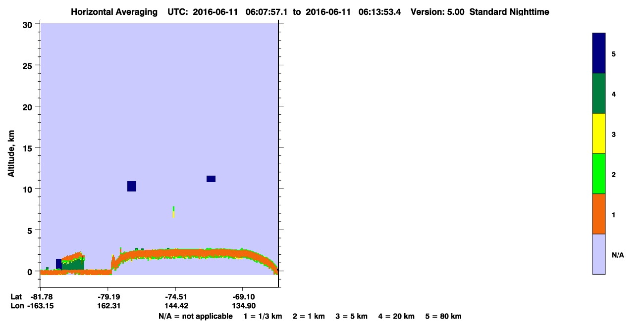Image resolution: width=644 pixels, height=330 pixels.
Task: Click the 10 km altitude tick label
Action: click(27, 189)
